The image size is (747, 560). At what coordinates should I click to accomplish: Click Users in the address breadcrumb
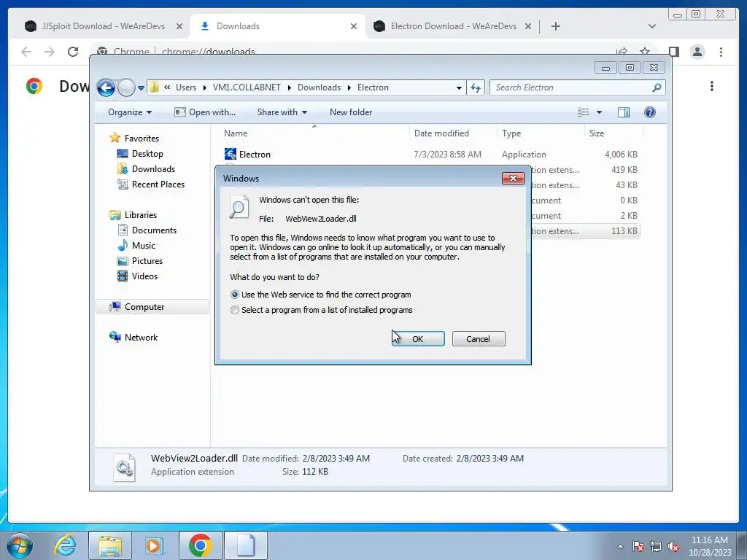(x=186, y=87)
